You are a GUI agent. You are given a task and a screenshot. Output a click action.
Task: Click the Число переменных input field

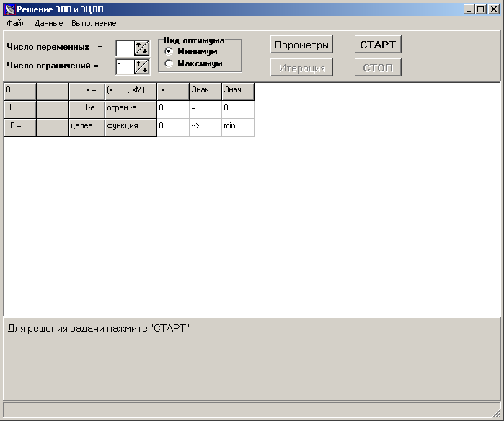125,48
